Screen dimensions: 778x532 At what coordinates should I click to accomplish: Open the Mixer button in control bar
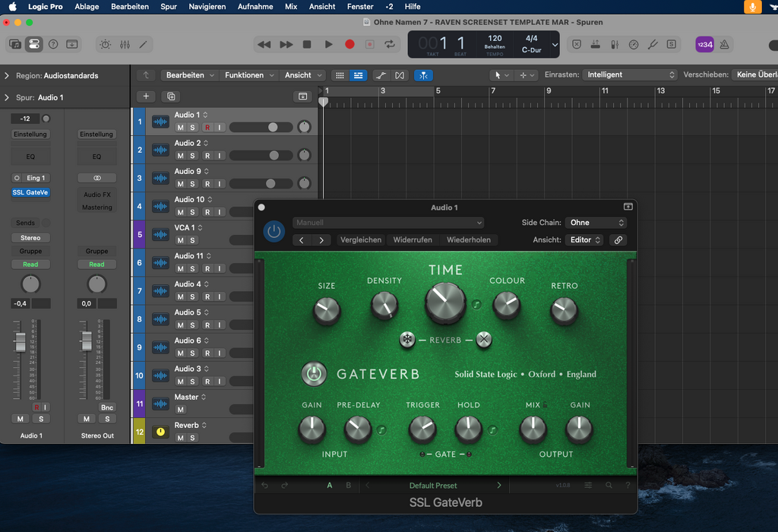pyautogui.click(x=125, y=44)
